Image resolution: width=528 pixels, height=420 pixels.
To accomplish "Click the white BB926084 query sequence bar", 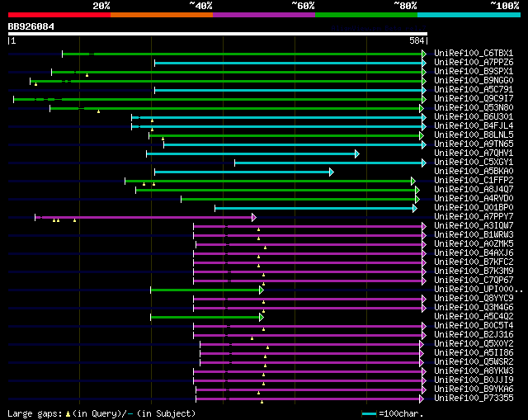I will [x=218, y=34].
